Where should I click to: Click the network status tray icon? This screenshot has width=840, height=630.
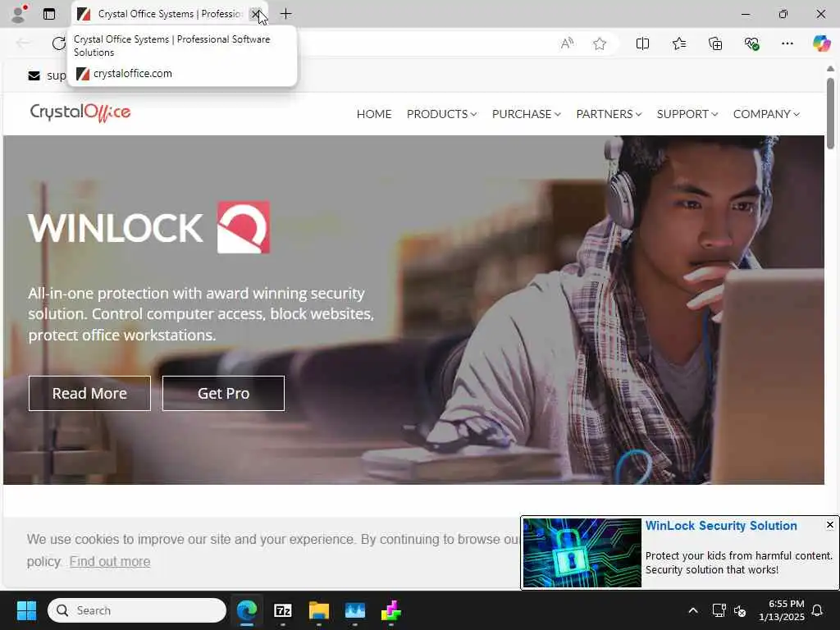(x=719, y=610)
